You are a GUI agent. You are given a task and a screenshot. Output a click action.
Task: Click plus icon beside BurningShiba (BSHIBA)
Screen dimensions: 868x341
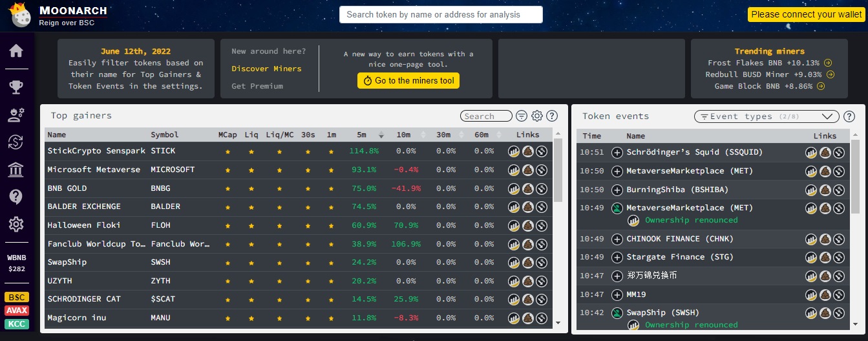point(617,190)
